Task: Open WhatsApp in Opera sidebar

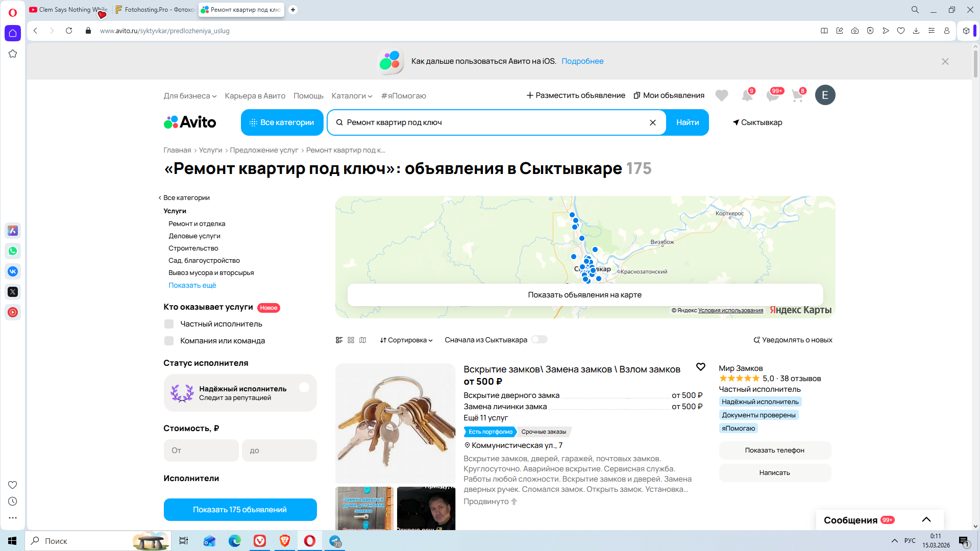Action: coord(13,251)
